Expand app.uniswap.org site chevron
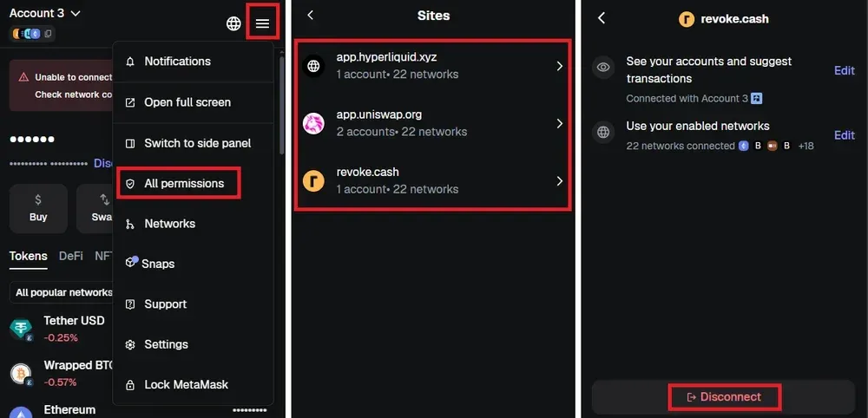 560,123
